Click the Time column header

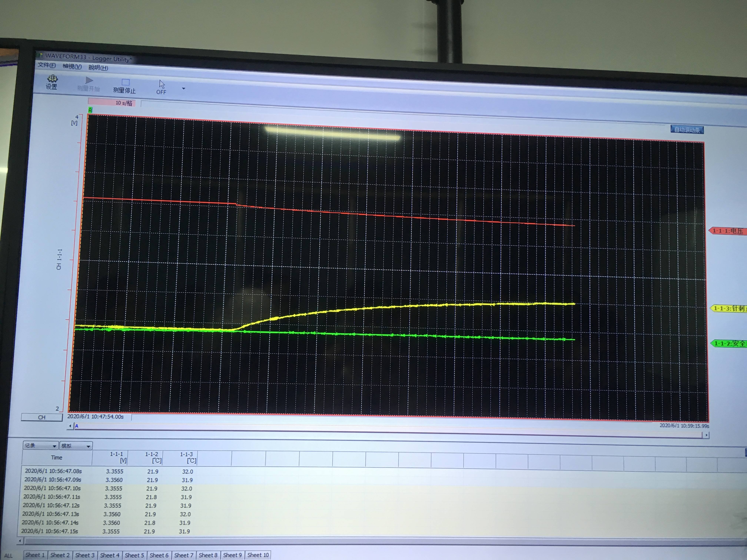(x=57, y=458)
